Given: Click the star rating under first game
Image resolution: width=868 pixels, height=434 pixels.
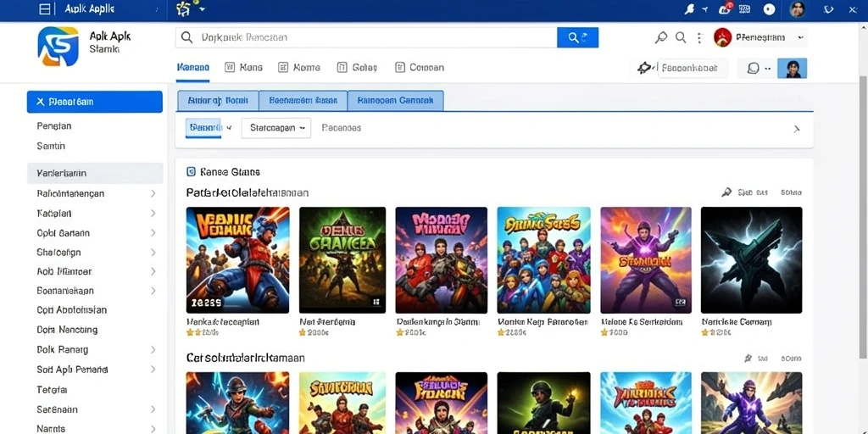Looking at the screenshot, I should tap(202, 332).
